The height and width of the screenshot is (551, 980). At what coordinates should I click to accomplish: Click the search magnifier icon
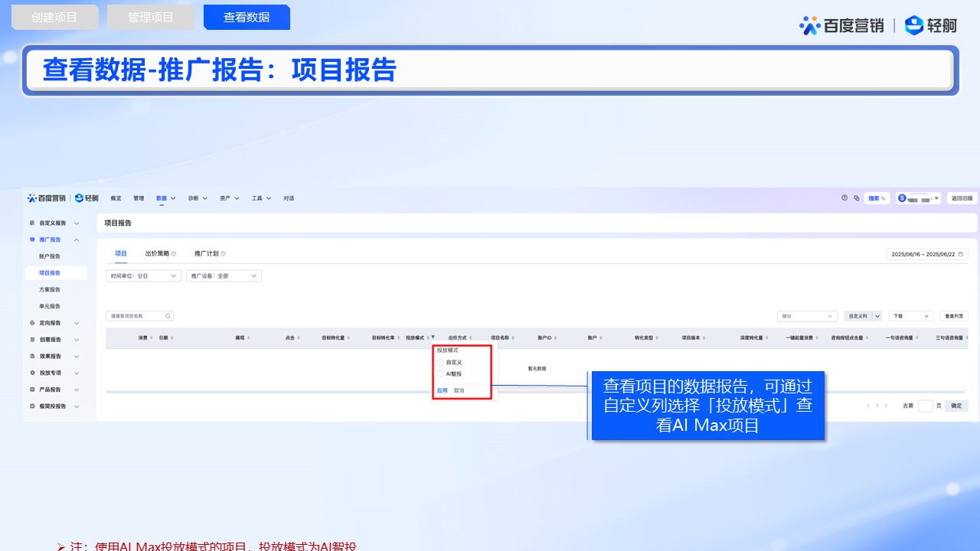[168, 315]
